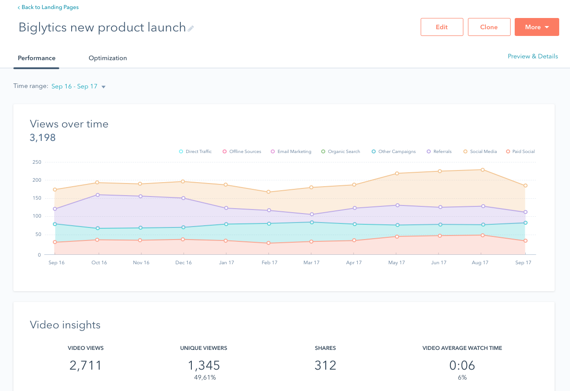This screenshot has height=391, width=570.
Task: Open Preview & Details
Action: [533, 56]
